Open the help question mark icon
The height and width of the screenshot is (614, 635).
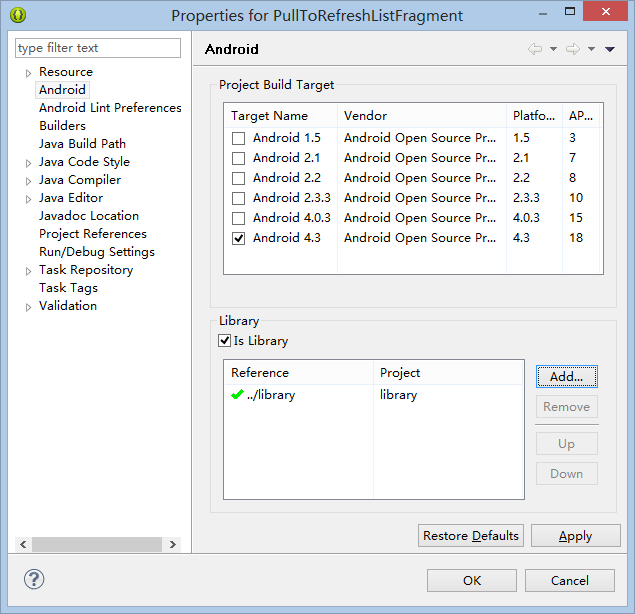tap(34, 579)
